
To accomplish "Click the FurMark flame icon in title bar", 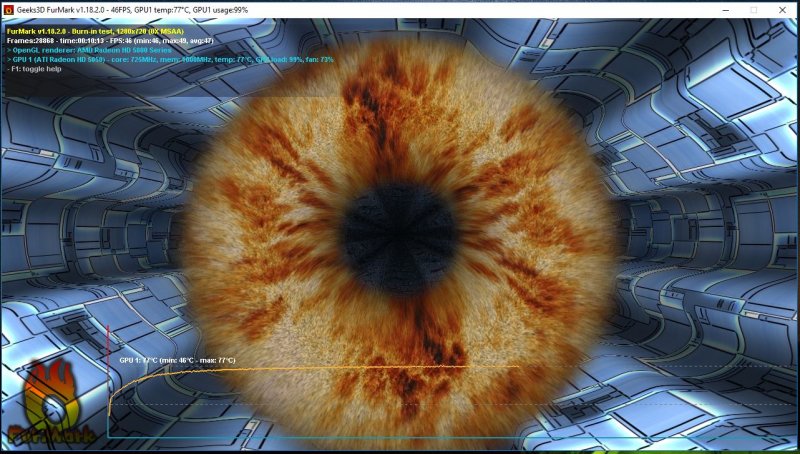I will click(9, 9).
